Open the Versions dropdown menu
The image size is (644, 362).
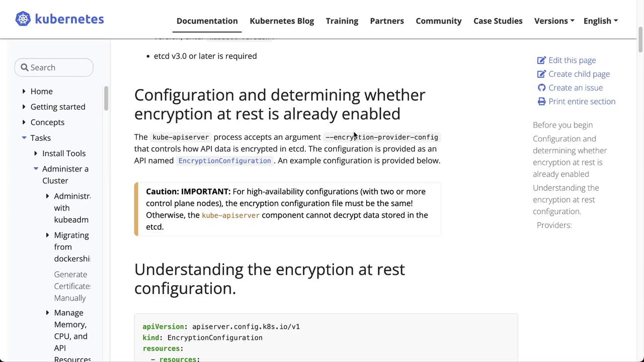pyautogui.click(x=554, y=21)
